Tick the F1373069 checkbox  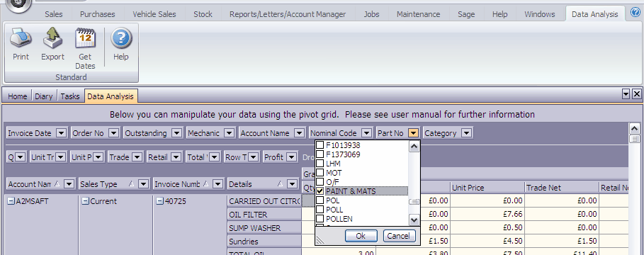coord(320,154)
